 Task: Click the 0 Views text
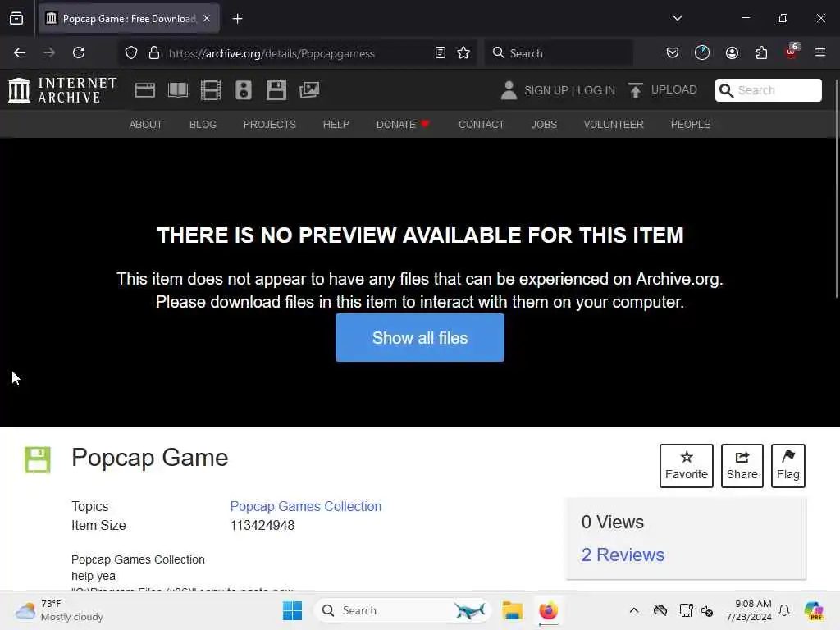[612, 522]
